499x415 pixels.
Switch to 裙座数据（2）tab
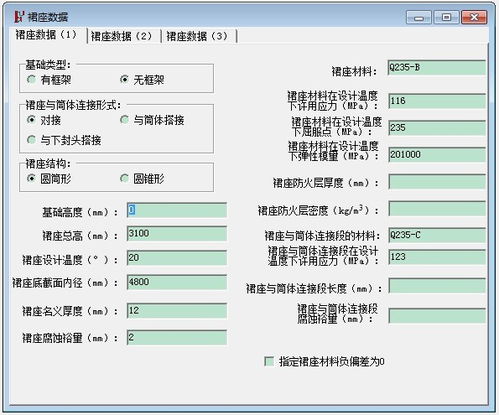coord(121,36)
